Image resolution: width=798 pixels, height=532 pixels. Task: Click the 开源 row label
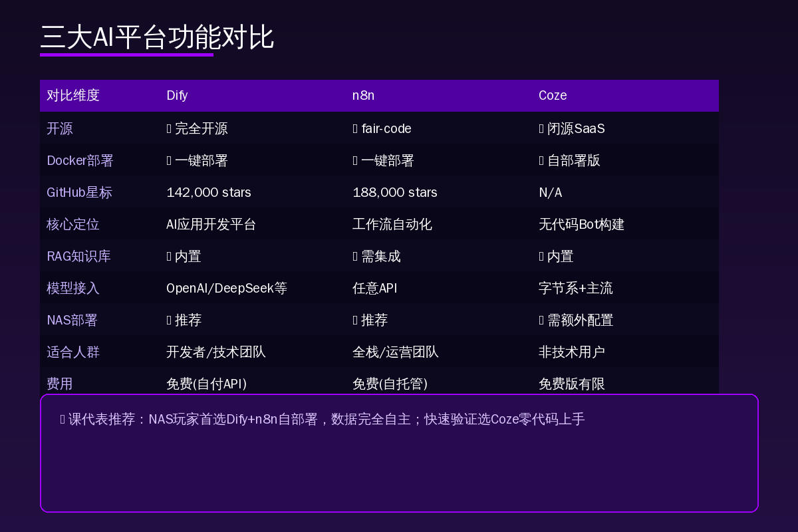(x=60, y=128)
